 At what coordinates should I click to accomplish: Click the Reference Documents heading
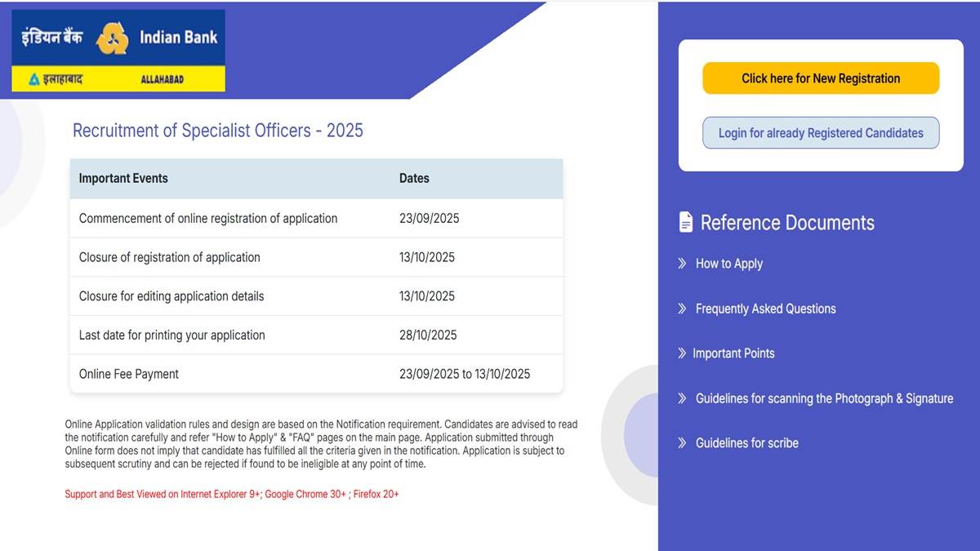[787, 223]
